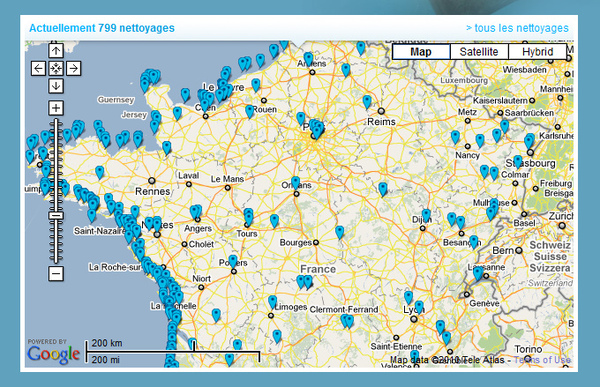
Task: Zoom in with the plus button
Action: 56,108
